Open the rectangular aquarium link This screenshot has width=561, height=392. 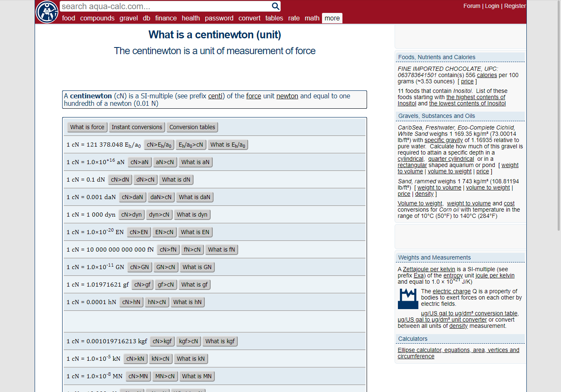pos(413,165)
